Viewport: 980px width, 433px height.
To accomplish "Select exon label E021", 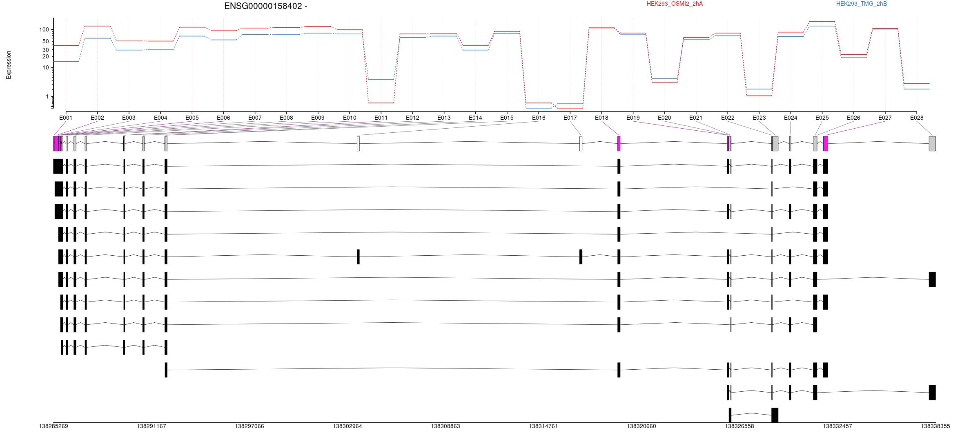I will [x=696, y=118].
